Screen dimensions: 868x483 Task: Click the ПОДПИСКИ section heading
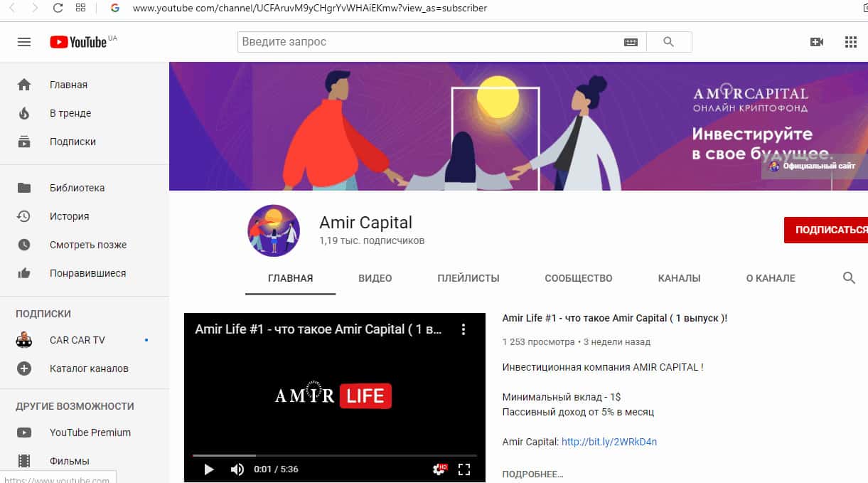tap(43, 314)
